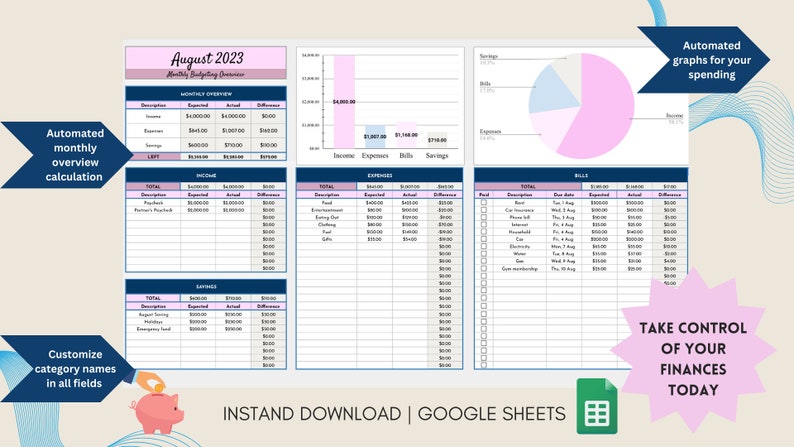Select the 'Emergency fund' cell in Savings

pos(153,329)
